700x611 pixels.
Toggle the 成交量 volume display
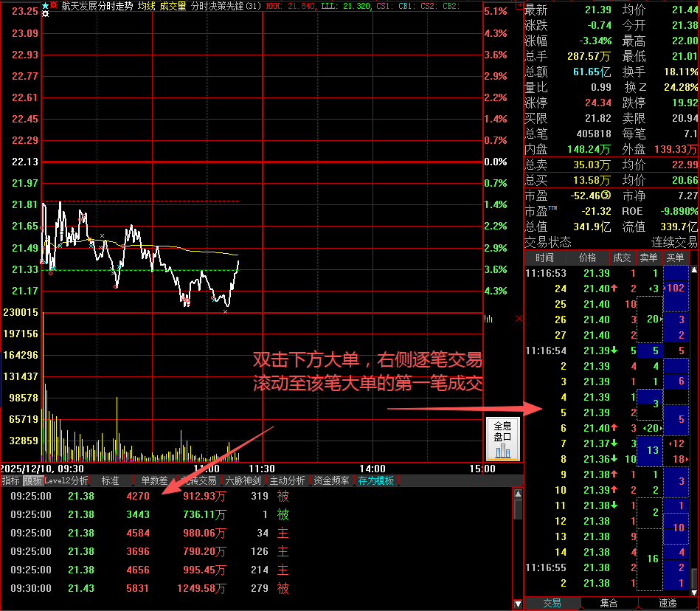click(x=173, y=6)
